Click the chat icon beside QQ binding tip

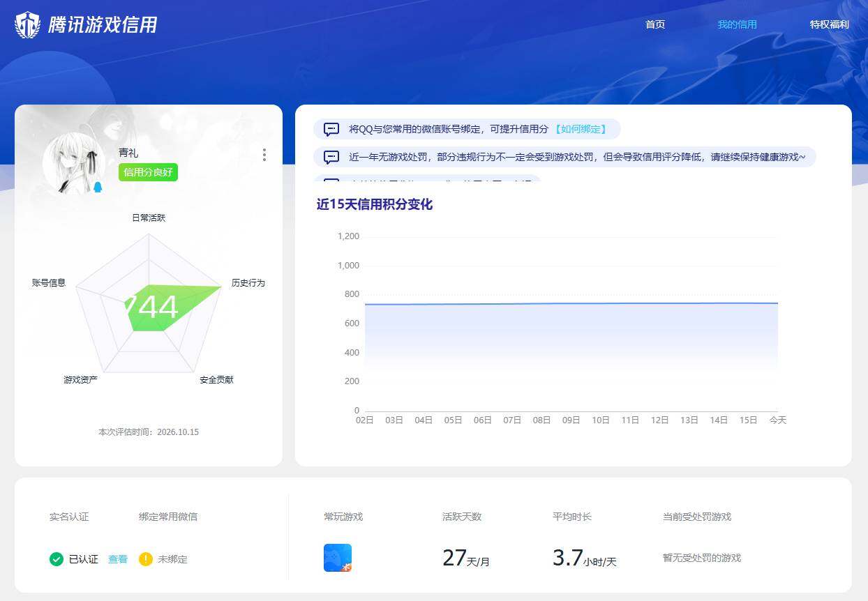pyautogui.click(x=331, y=129)
